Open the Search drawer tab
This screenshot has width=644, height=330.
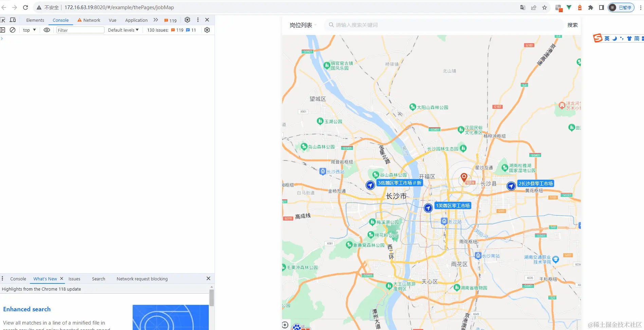click(x=98, y=279)
